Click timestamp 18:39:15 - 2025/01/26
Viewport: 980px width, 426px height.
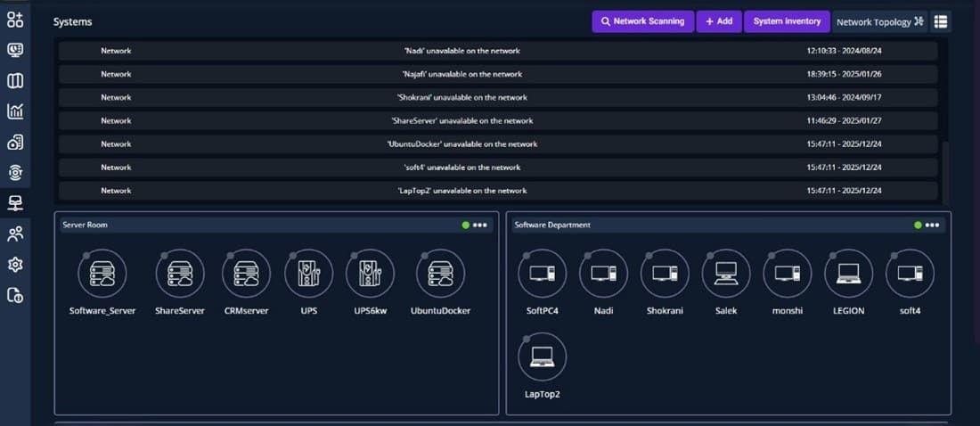pyautogui.click(x=845, y=74)
